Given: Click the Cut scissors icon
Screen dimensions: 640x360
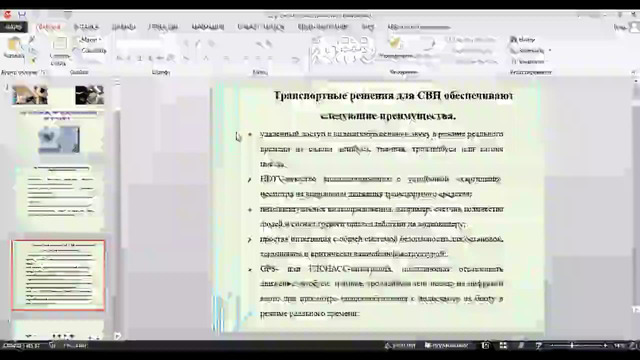Looking at the screenshot, I should [x=32, y=40].
